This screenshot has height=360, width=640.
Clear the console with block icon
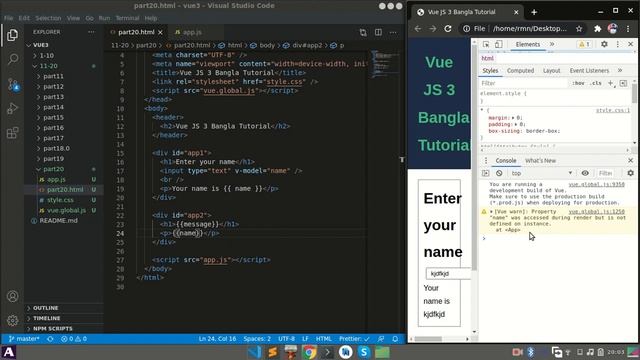coord(499,173)
